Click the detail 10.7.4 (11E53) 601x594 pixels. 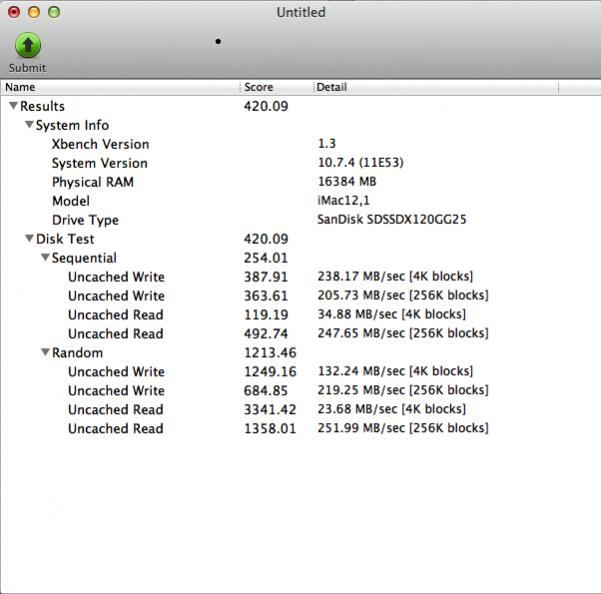coord(361,162)
